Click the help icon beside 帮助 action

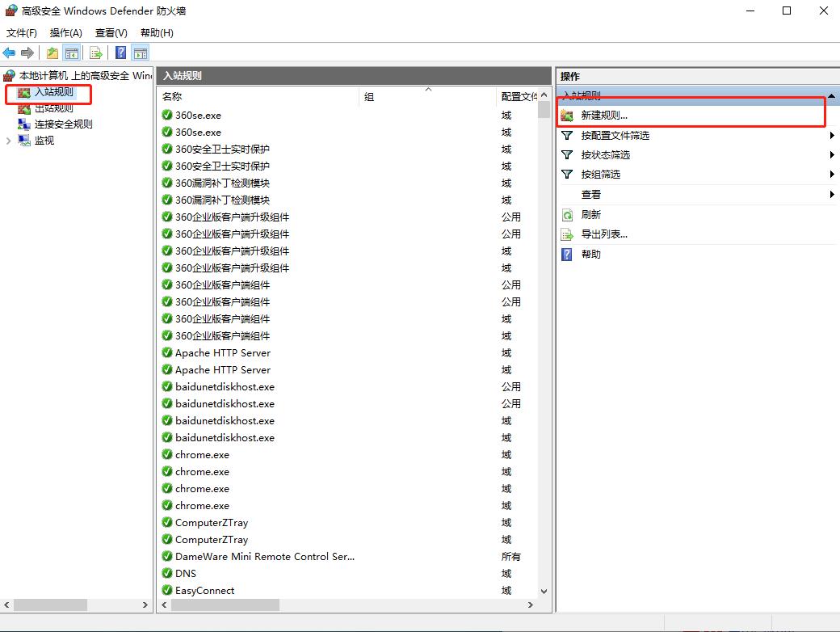[567, 254]
